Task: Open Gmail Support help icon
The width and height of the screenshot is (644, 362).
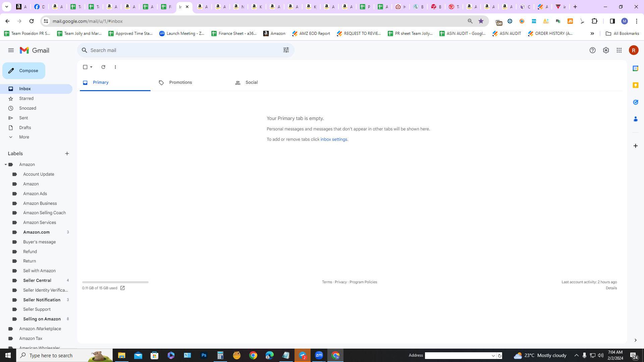Action: coord(593,50)
